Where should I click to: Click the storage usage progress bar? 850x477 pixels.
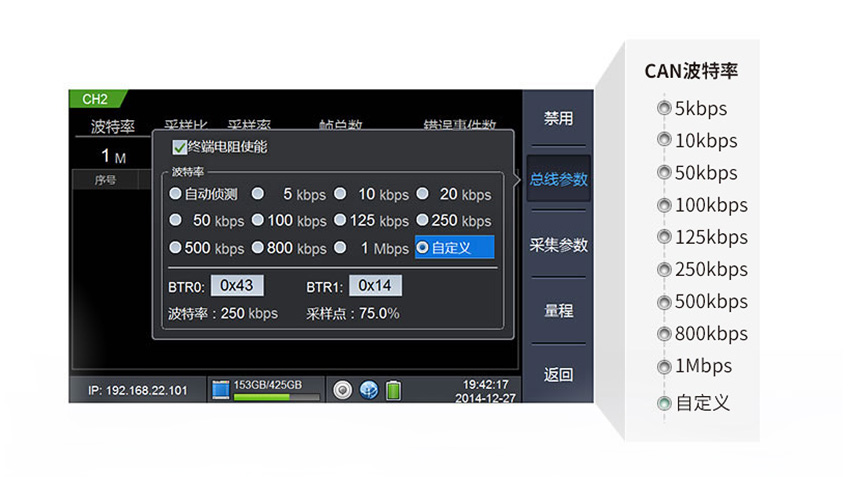pos(276,397)
